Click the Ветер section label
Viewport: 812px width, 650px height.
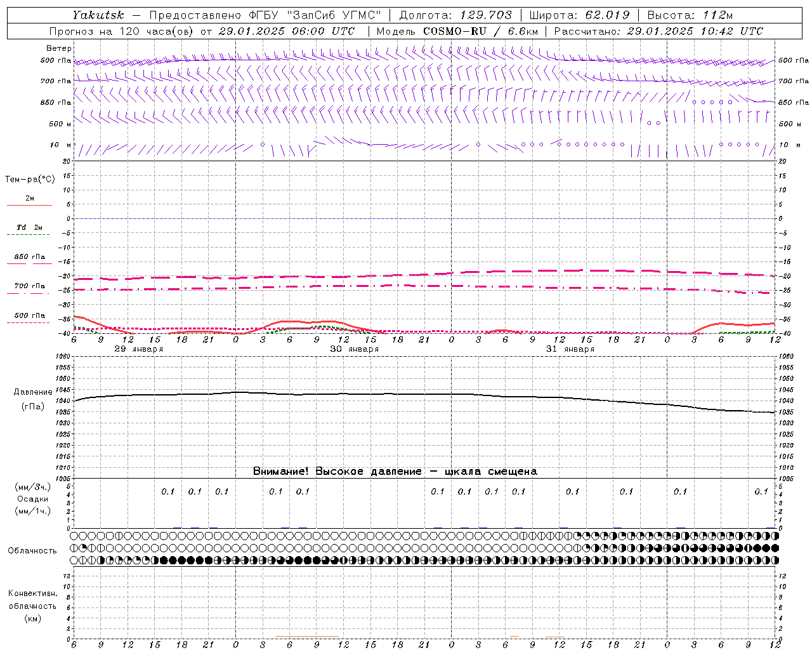59,48
